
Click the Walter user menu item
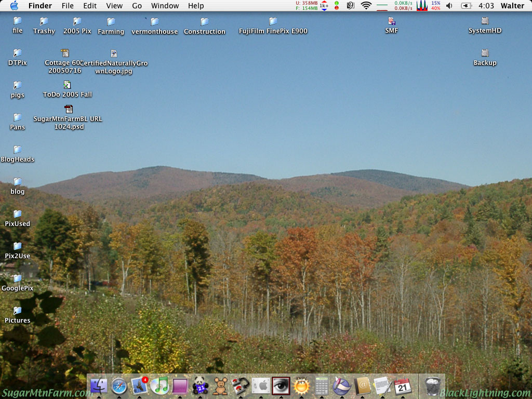(x=512, y=6)
